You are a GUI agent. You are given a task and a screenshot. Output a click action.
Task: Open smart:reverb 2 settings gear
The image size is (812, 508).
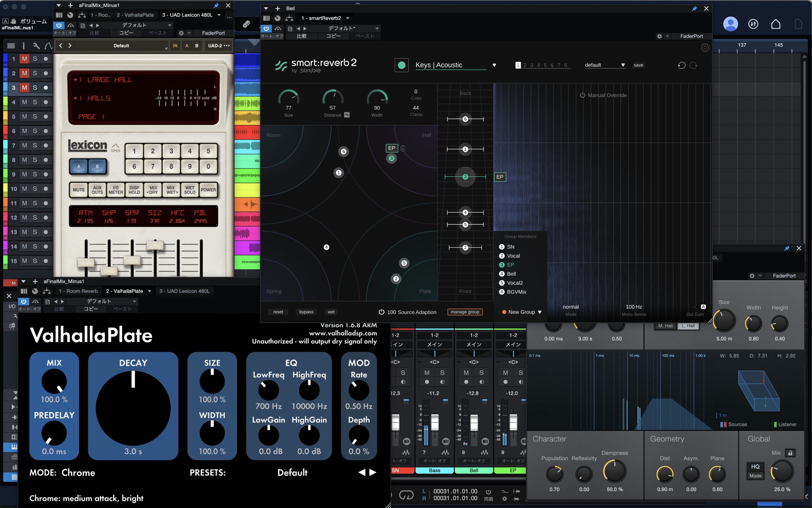pos(705,48)
